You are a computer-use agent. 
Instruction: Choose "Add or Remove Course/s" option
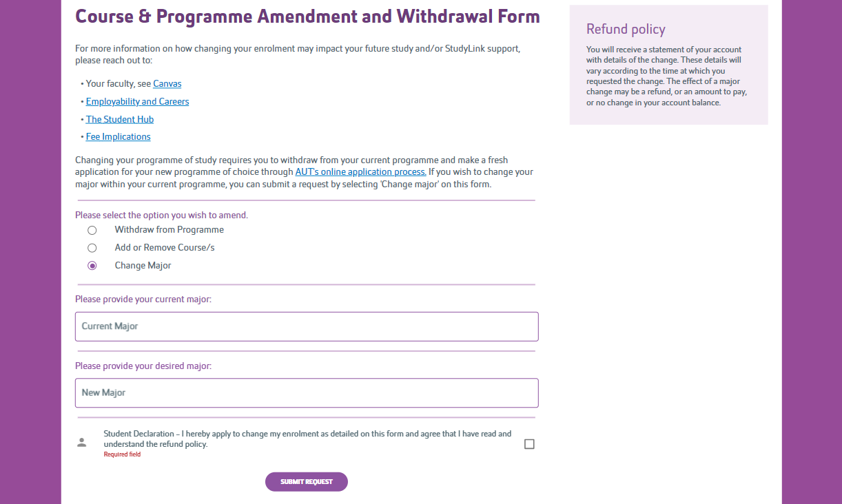[92, 247]
